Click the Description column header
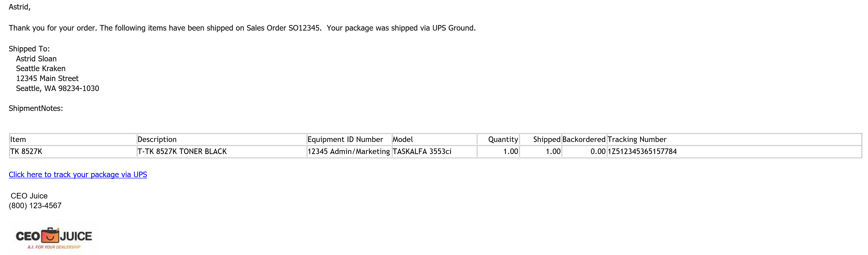The height and width of the screenshot is (255, 868). [222, 139]
